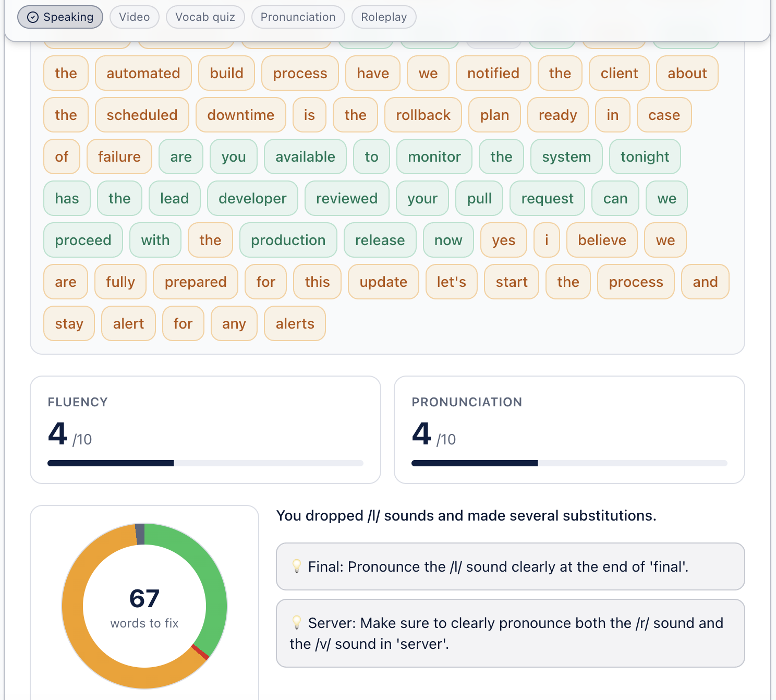Click the word chip 'automated'

pos(143,73)
